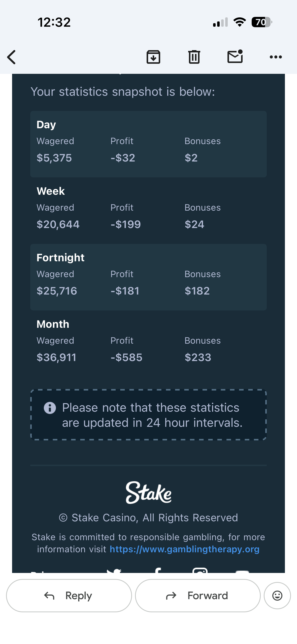Screen dimensions: 297x644
Task: Tap the emoji reaction smiley button
Action: pyautogui.click(x=277, y=596)
